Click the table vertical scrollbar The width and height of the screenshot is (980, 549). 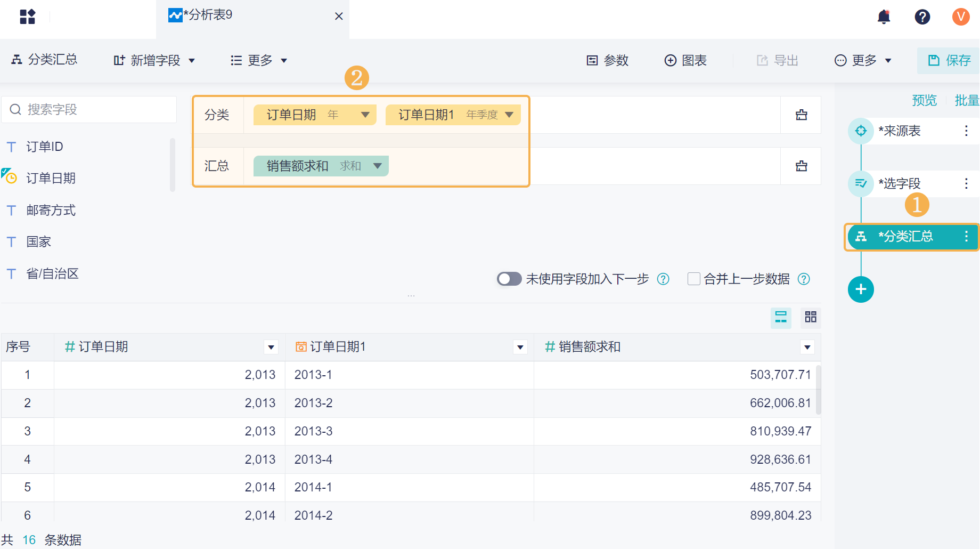click(818, 390)
